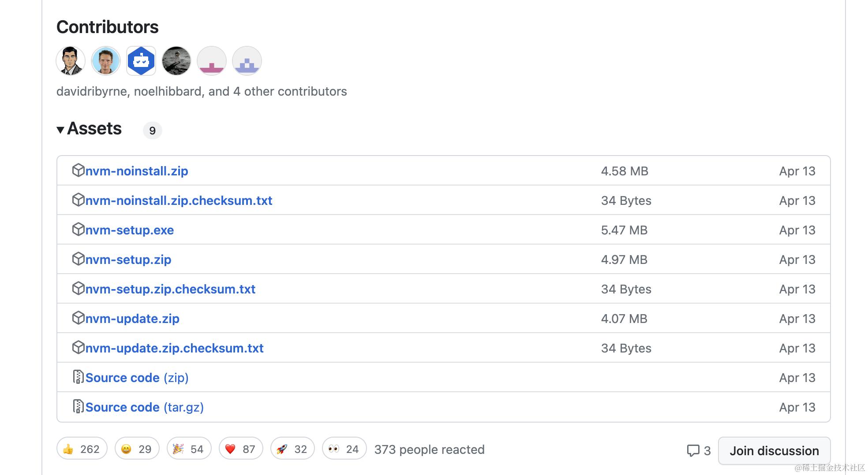This screenshot has width=868, height=475.
Task: Download nvm-setup.zip.checksum.txt
Action: [x=170, y=289]
